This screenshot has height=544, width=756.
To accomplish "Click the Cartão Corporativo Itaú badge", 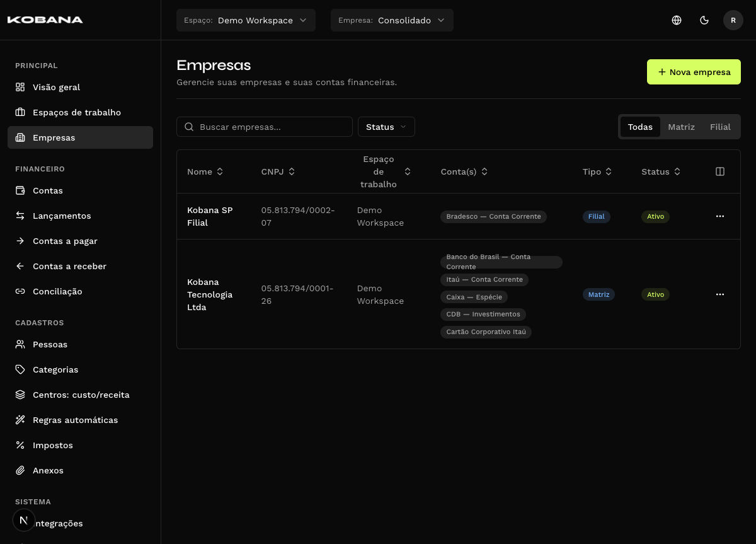I will click(x=486, y=332).
